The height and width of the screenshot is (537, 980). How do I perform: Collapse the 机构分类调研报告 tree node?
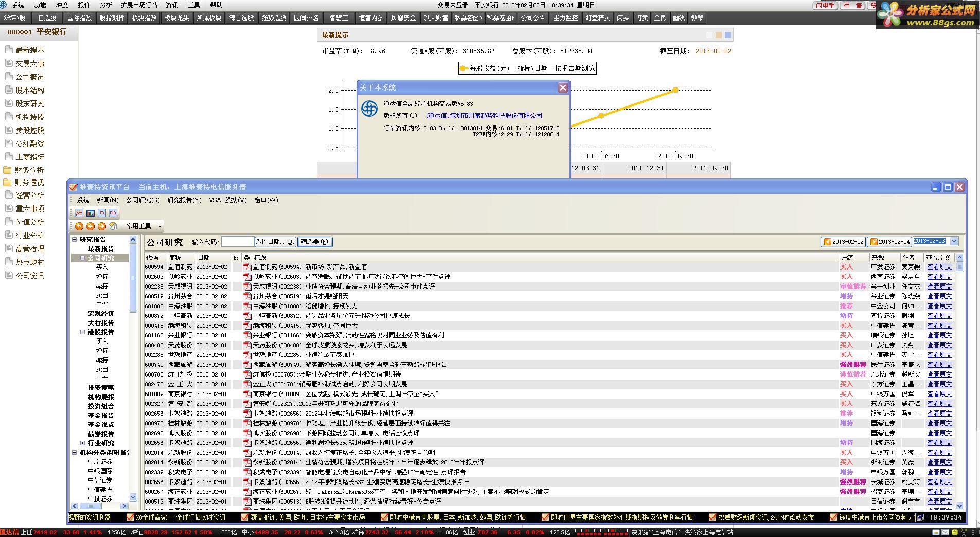point(75,453)
